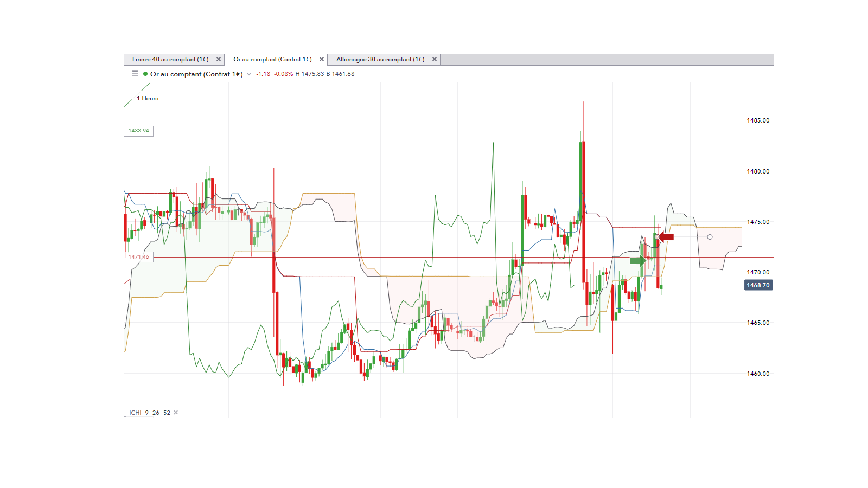Click the 1465.00 price axis label
This screenshot has height=488, width=868.
758,323
